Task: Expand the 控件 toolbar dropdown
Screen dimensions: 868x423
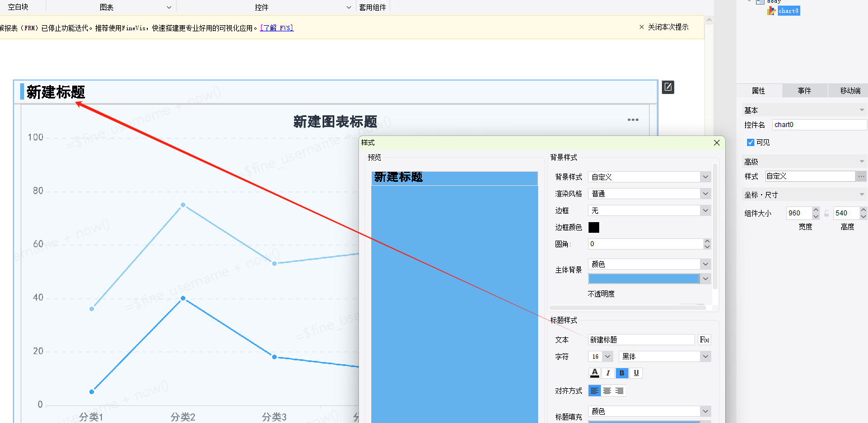Action: point(349,7)
